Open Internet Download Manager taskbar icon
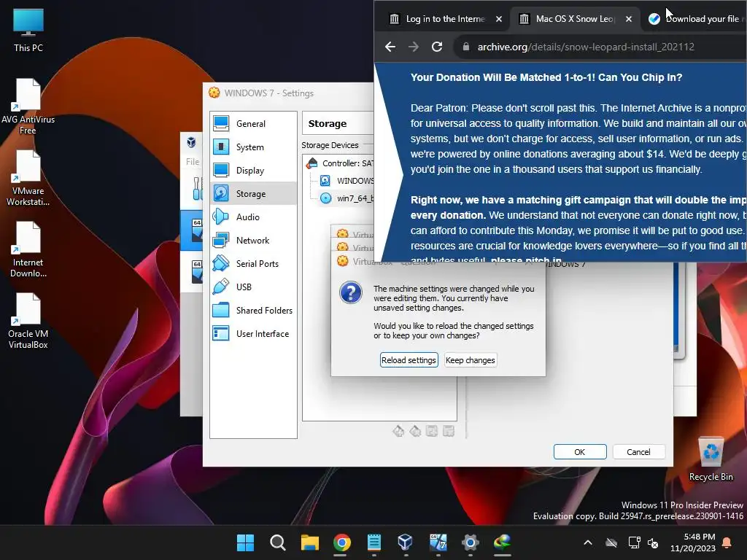The height and width of the screenshot is (560, 747). point(502,542)
